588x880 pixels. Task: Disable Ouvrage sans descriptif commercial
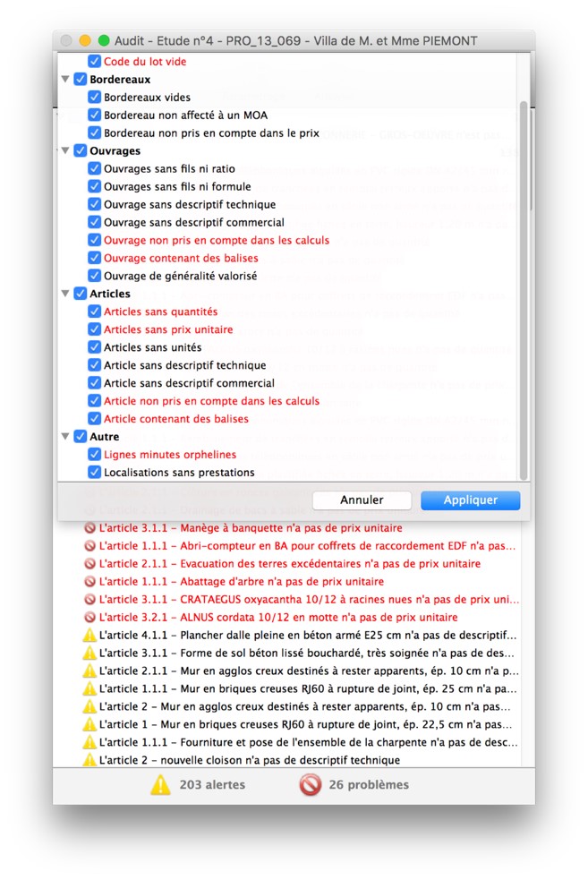click(x=94, y=222)
